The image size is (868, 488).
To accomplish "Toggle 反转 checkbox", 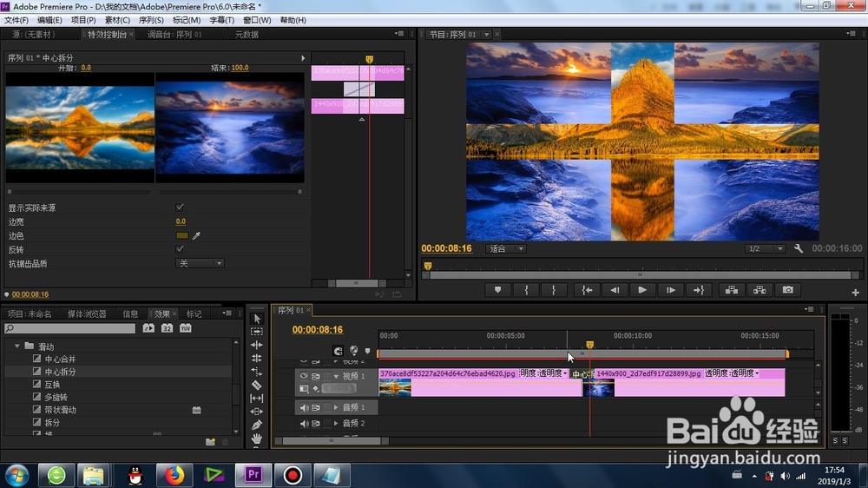I will tap(180, 249).
